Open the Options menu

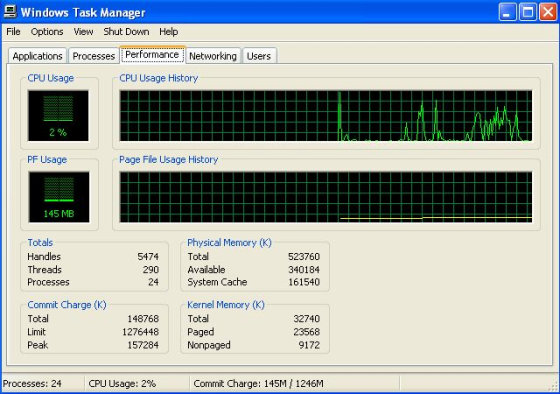[x=47, y=32]
